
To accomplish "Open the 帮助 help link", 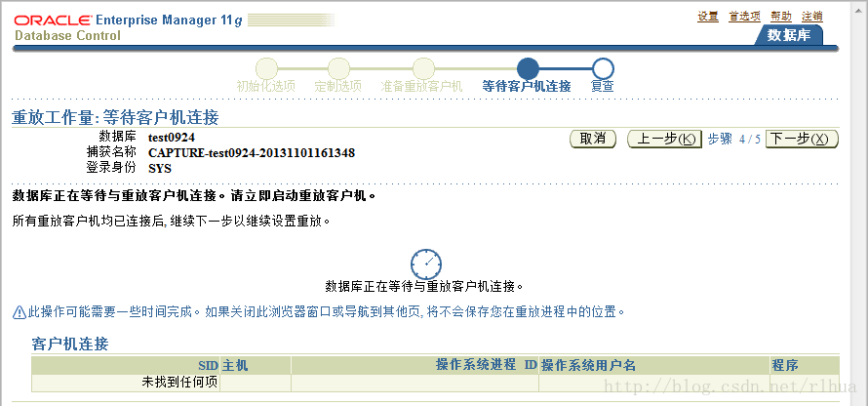I will [781, 17].
